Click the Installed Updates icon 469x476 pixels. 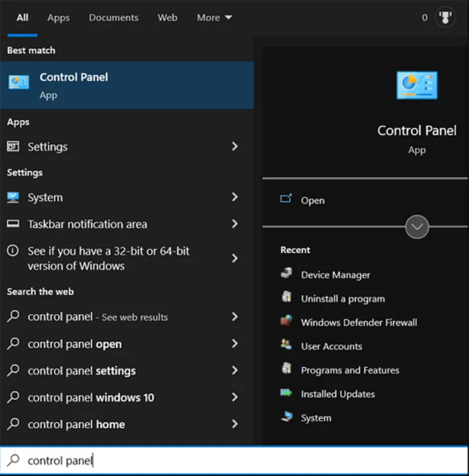286,393
